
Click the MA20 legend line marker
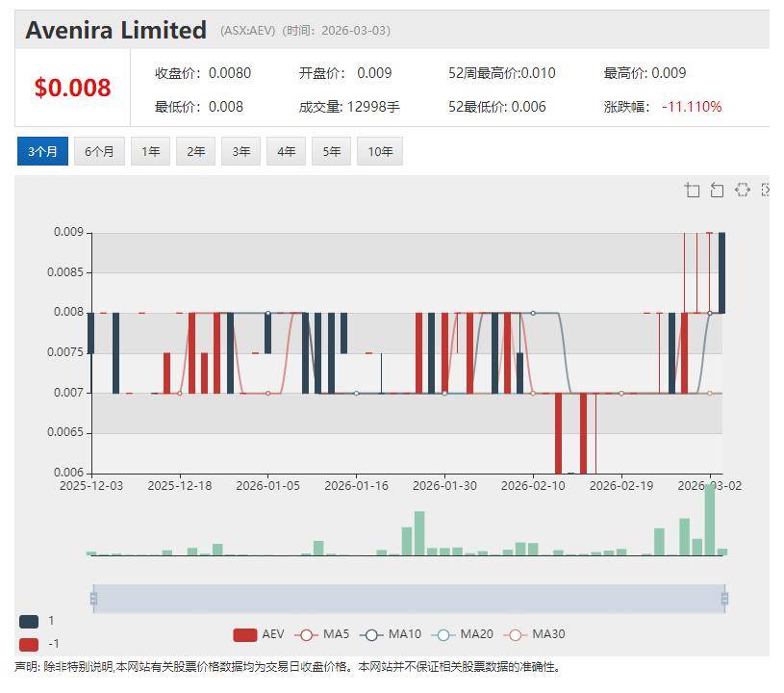(443, 634)
